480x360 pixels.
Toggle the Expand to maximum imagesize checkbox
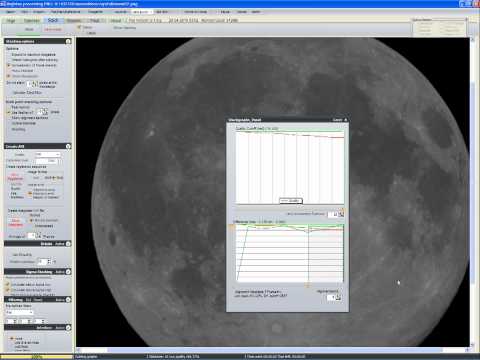coord(9,54)
